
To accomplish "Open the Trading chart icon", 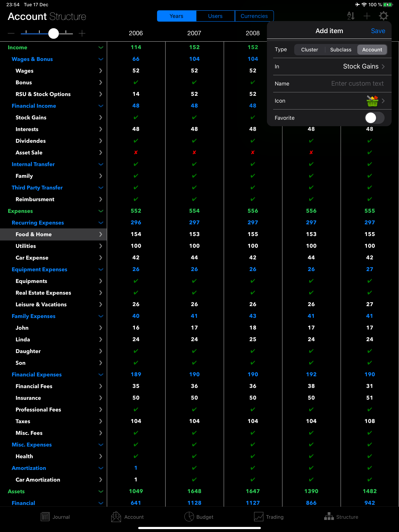I will (259, 517).
